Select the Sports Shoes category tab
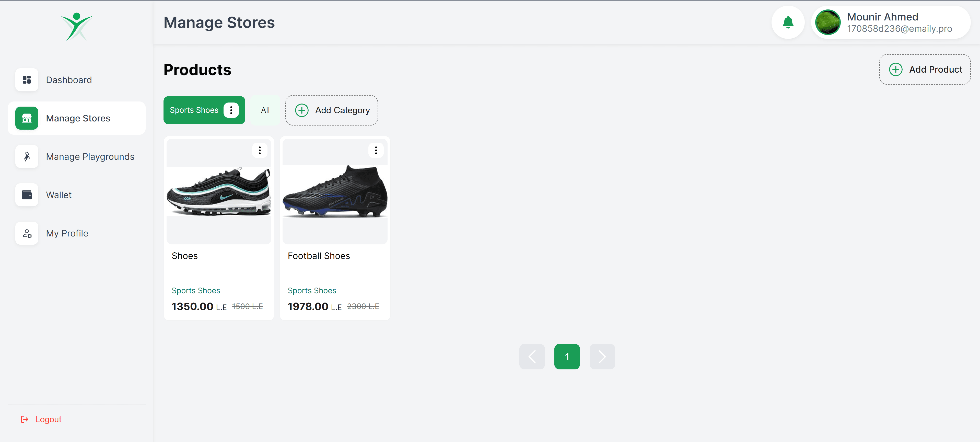This screenshot has height=442, width=980. coord(194,110)
